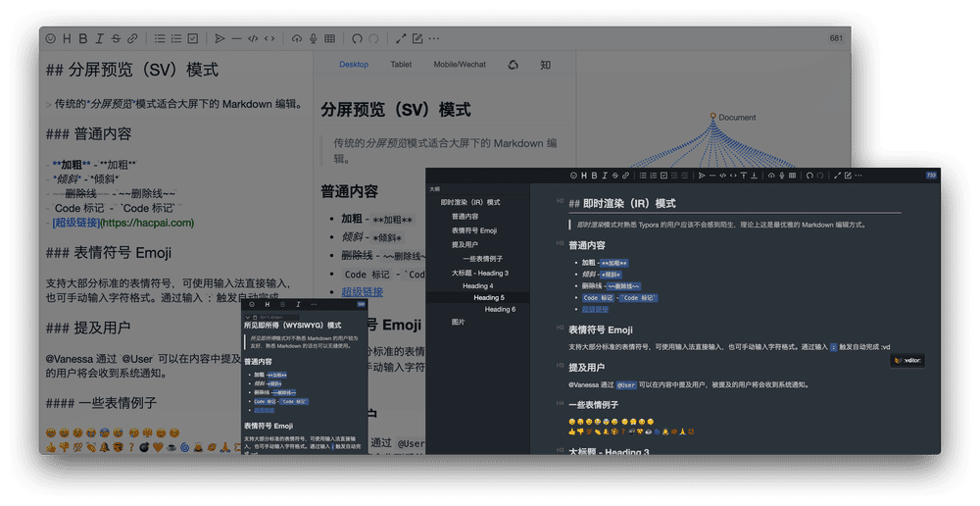
Task: Click the Headings icon in light toolbar
Action: [x=67, y=39]
